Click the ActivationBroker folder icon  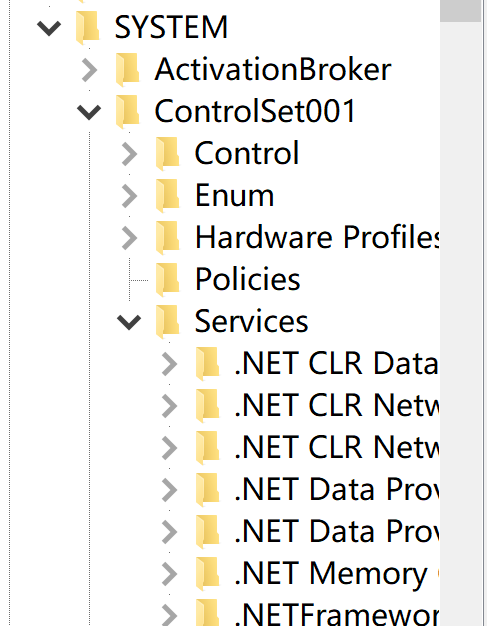click(x=128, y=69)
